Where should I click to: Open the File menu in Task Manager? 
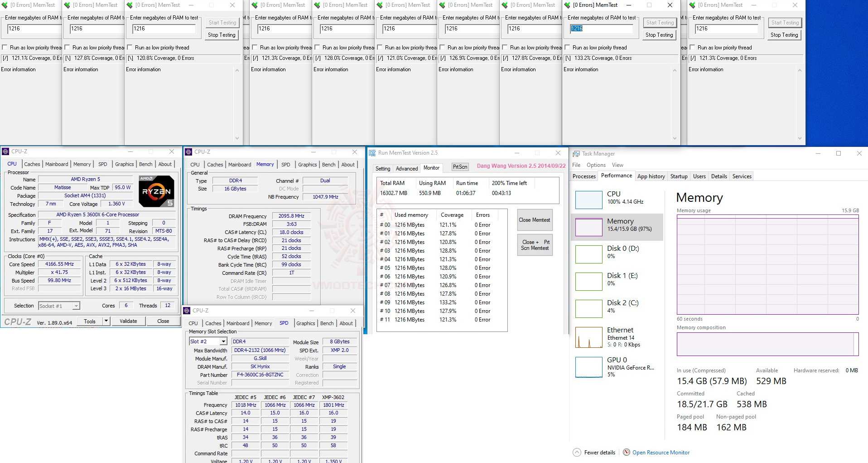pyautogui.click(x=576, y=165)
